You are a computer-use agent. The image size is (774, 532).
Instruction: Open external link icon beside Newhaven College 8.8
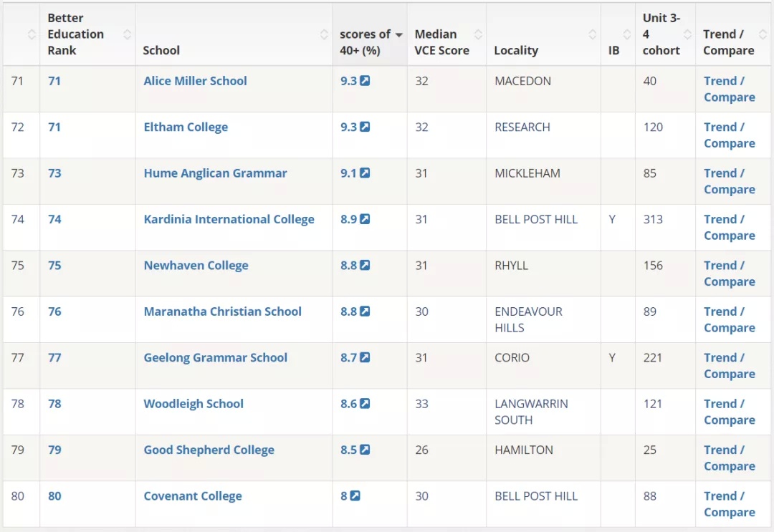click(365, 265)
